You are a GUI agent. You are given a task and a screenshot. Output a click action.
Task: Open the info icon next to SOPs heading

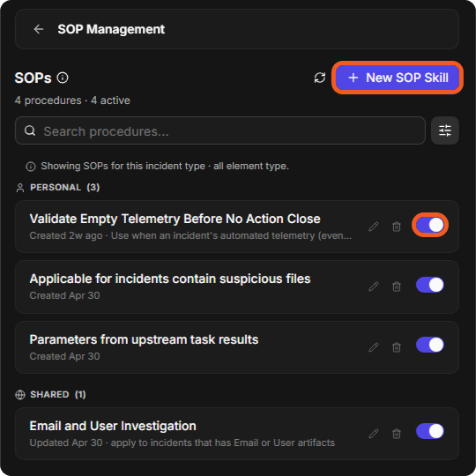click(x=63, y=78)
